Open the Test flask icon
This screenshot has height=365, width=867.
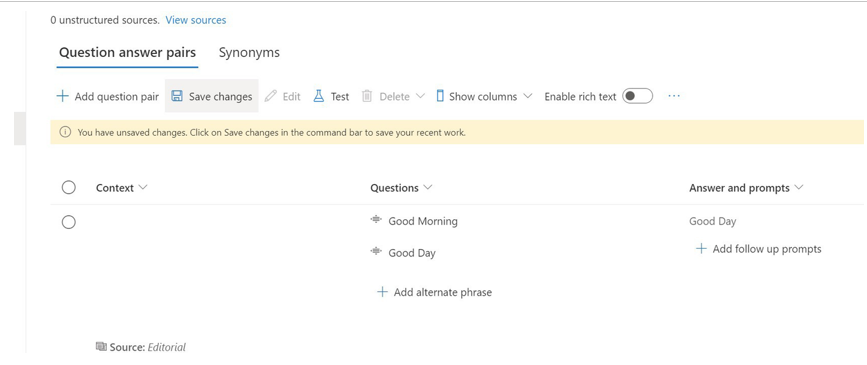point(318,96)
